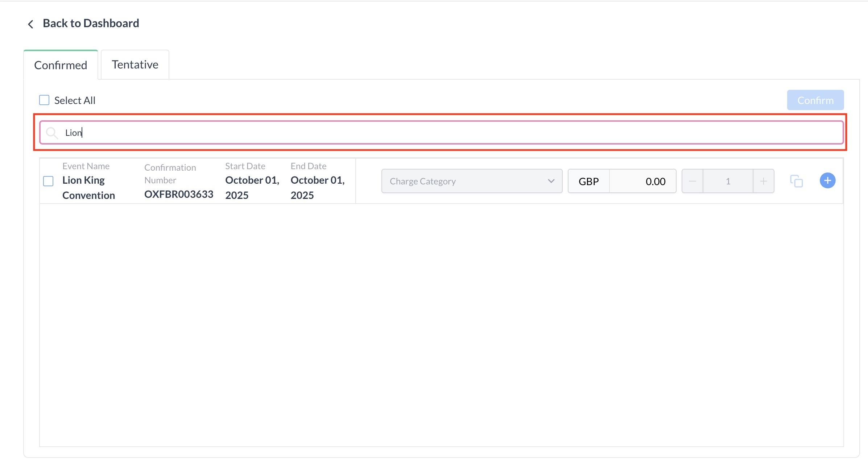Click the search magnifier icon
This screenshot has width=868, height=463.
coord(52,133)
